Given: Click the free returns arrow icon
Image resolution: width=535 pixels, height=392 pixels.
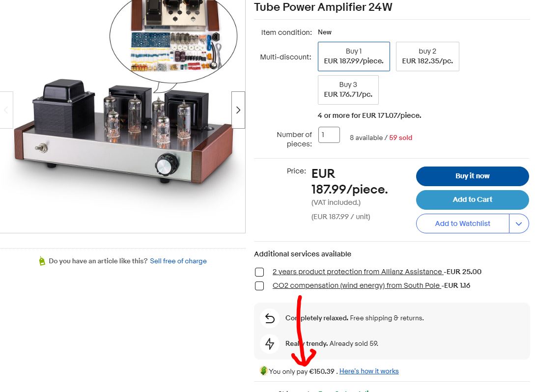Looking at the screenshot, I should click(270, 318).
